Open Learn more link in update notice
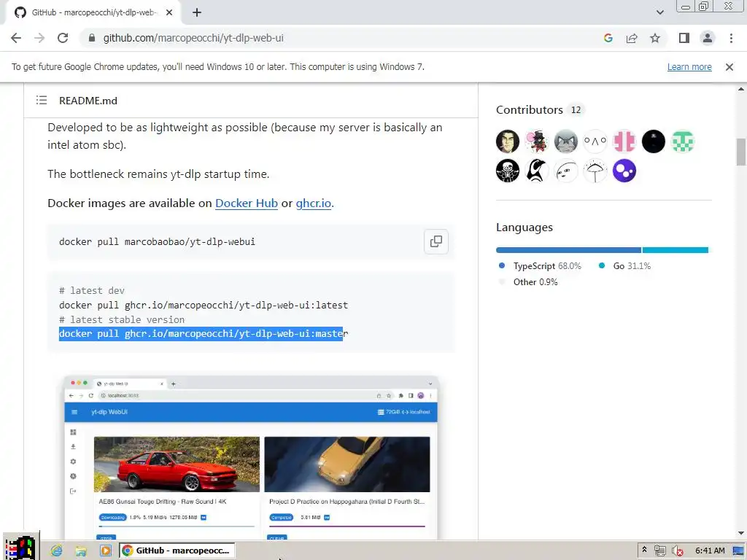Image resolution: width=747 pixels, height=560 pixels. (x=689, y=66)
